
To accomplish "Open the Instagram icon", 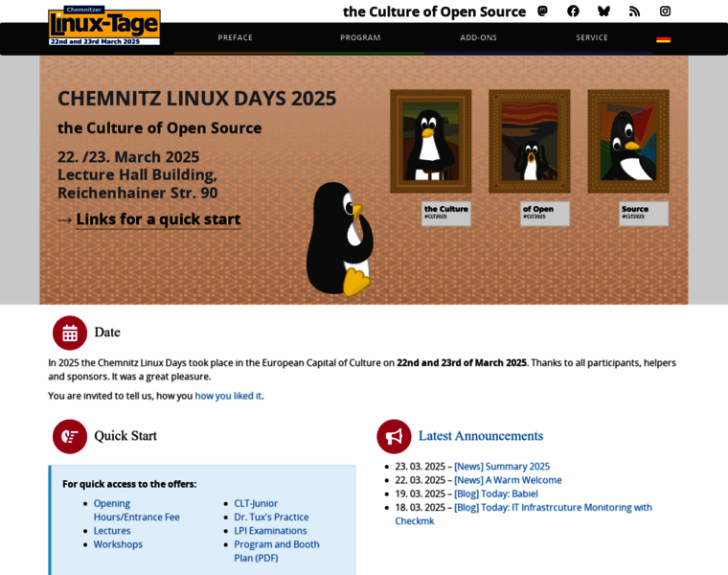I will [665, 11].
